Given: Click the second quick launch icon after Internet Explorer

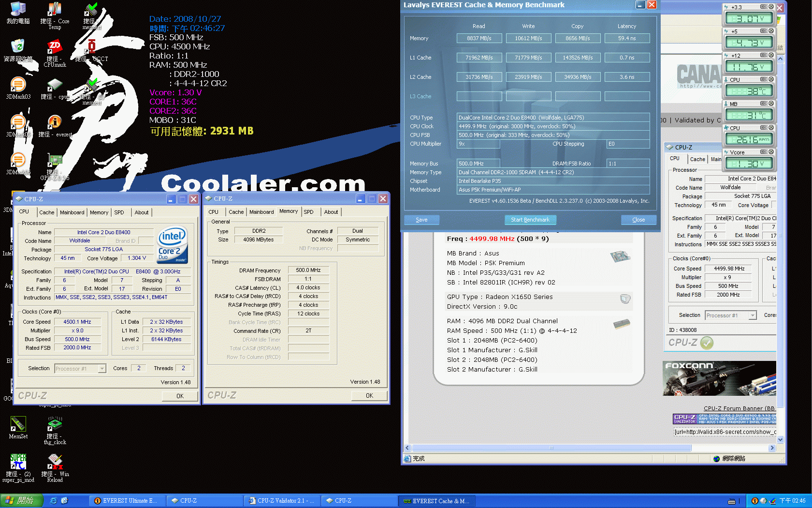Looking at the screenshot, I should click(x=64, y=501).
